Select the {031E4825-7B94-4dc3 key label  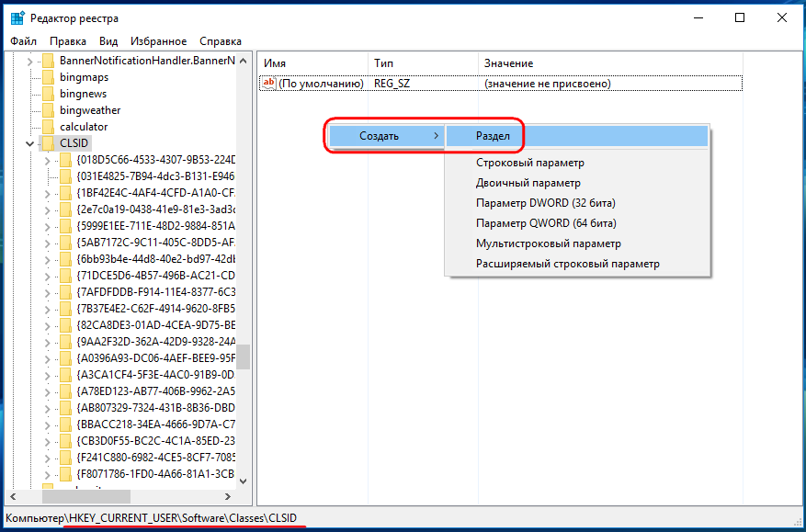(x=155, y=176)
